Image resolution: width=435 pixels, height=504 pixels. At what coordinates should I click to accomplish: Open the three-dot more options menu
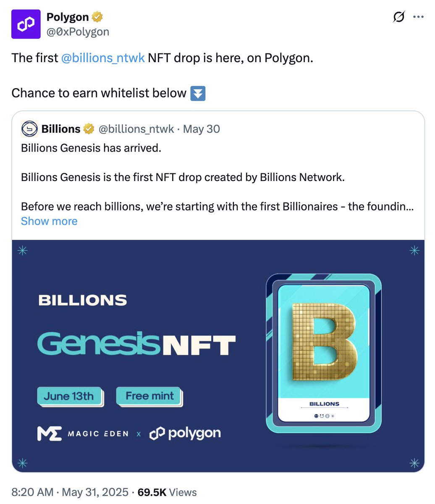[x=418, y=17]
